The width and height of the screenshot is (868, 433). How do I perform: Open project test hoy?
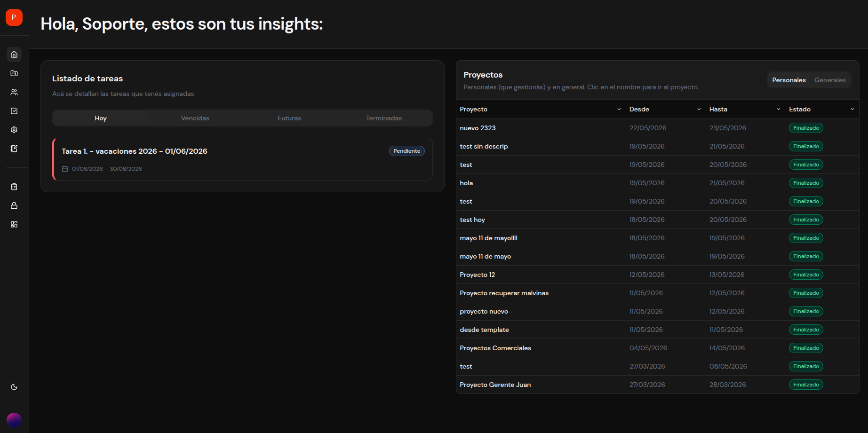click(x=472, y=220)
